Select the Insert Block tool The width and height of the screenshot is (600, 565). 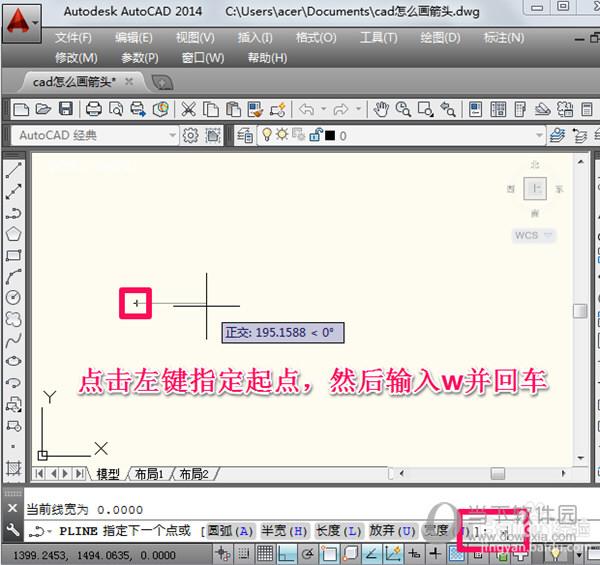[x=13, y=404]
